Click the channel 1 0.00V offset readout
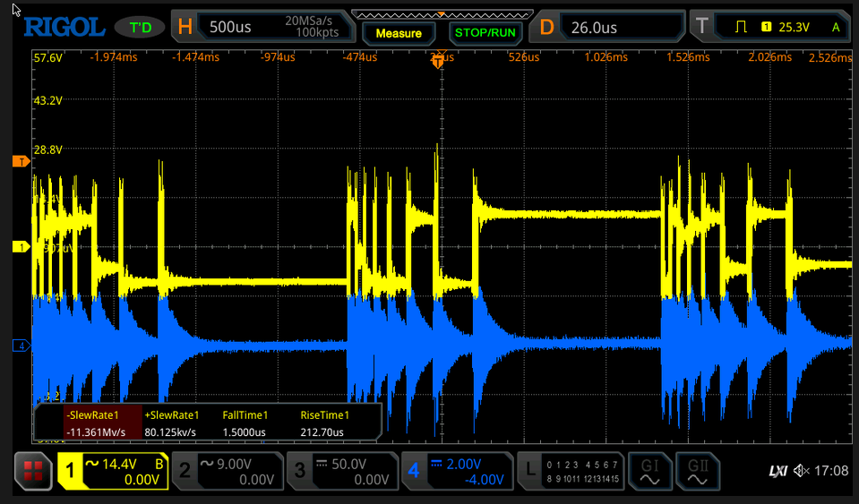Screen dimensions: 859x504 142,480
